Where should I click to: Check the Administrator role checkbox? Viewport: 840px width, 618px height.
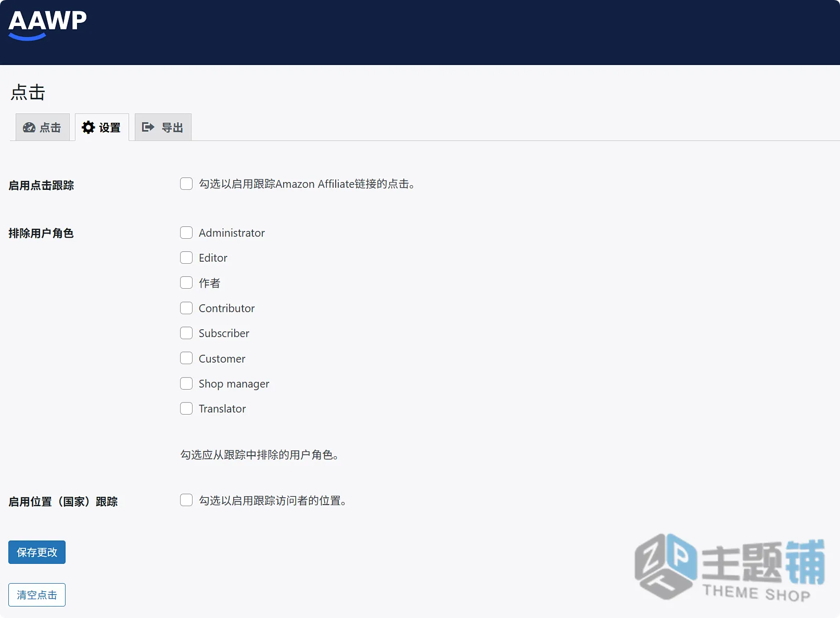pos(186,233)
